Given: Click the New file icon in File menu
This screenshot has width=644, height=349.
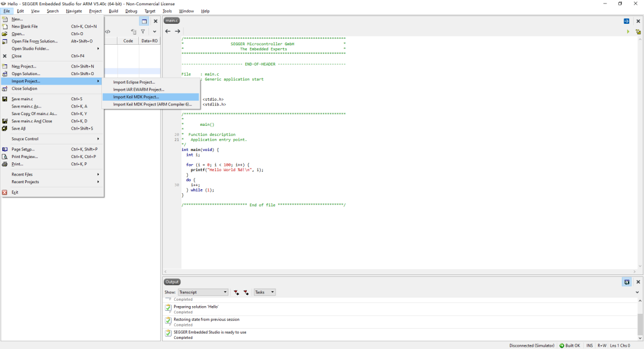Looking at the screenshot, I should pos(5,19).
